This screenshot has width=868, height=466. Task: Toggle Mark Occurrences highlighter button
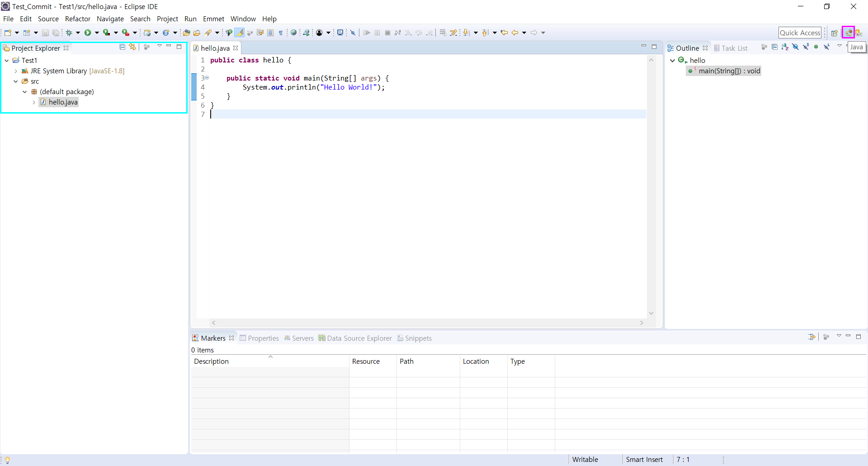(x=239, y=33)
